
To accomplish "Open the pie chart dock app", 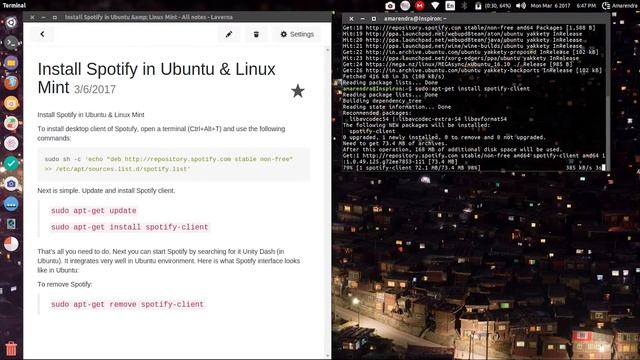I will point(11,244).
